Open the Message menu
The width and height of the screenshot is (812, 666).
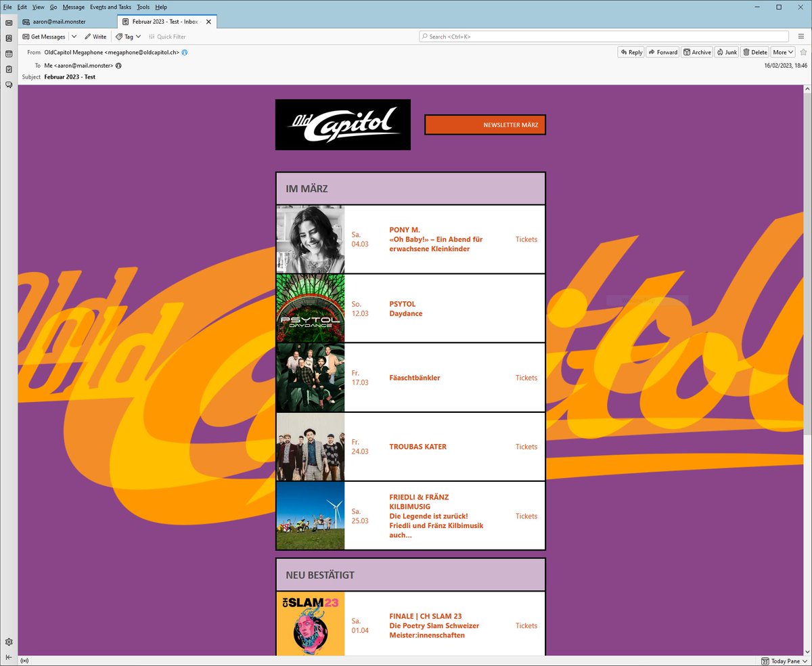tap(74, 7)
